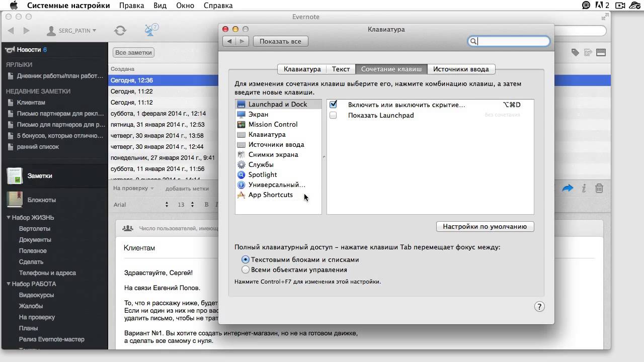Switch to list view icon in Evernote
Image resolution: width=644 pixels, height=362 pixels.
[601, 52]
